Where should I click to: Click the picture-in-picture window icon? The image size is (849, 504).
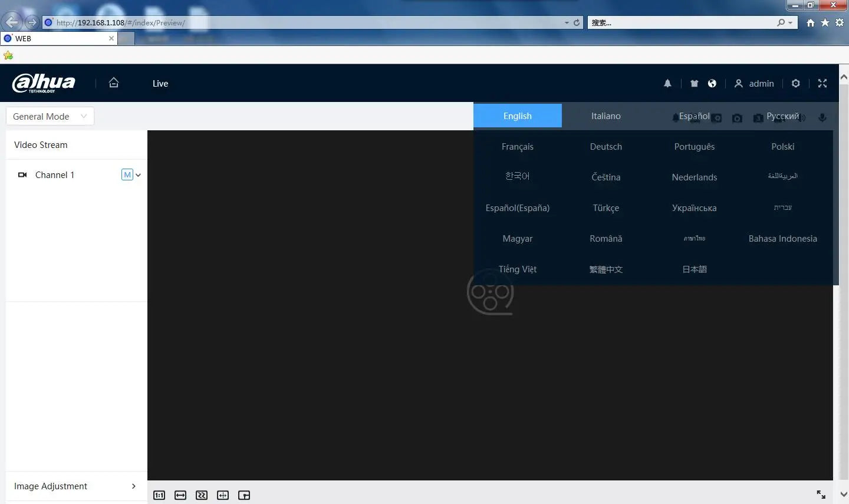pos(244,495)
